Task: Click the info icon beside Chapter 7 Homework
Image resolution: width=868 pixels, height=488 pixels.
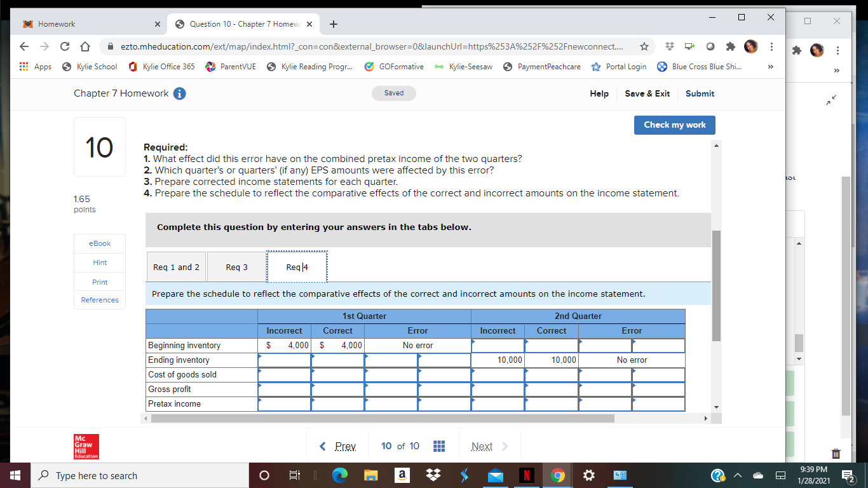Action: 180,93
